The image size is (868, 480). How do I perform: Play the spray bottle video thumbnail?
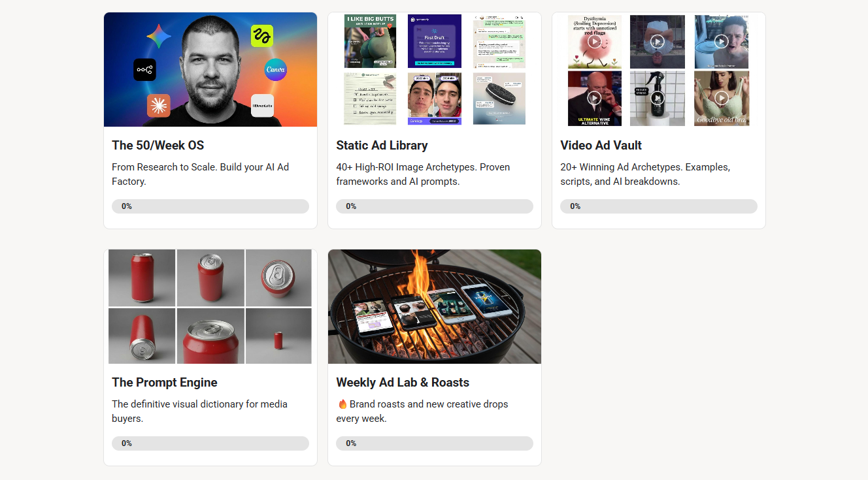pos(658,98)
